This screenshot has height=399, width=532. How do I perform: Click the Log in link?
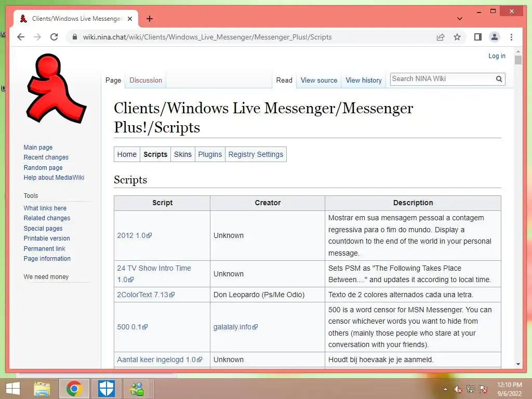point(497,56)
